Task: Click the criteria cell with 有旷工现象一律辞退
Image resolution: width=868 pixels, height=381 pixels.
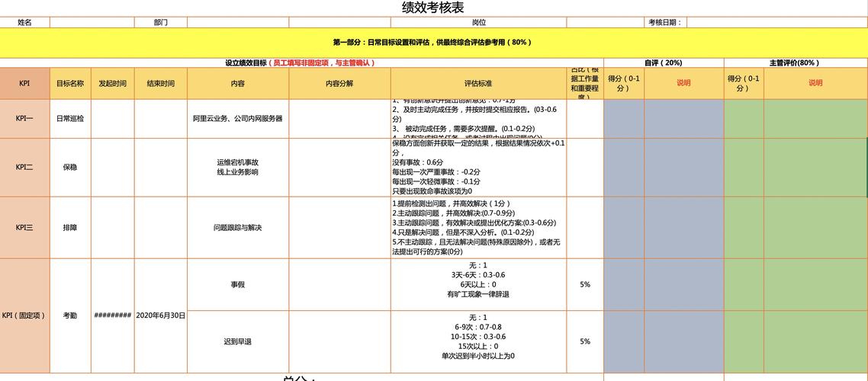Action: 479,285
